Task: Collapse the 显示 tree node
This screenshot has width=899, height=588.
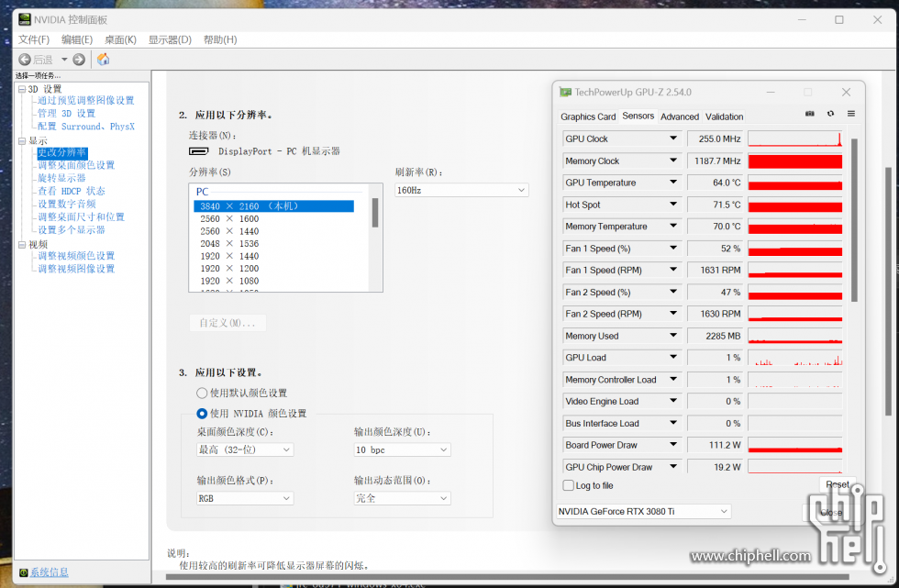Action: (x=22, y=141)
